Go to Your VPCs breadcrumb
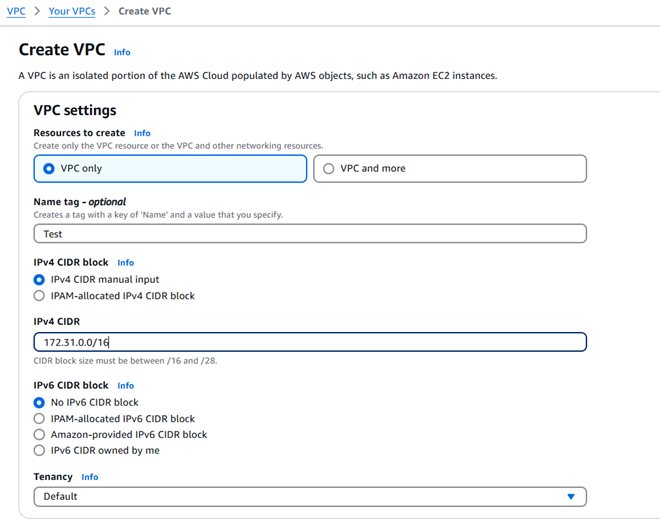The height and width of the screenshot is (526, 660). [72, 11]
